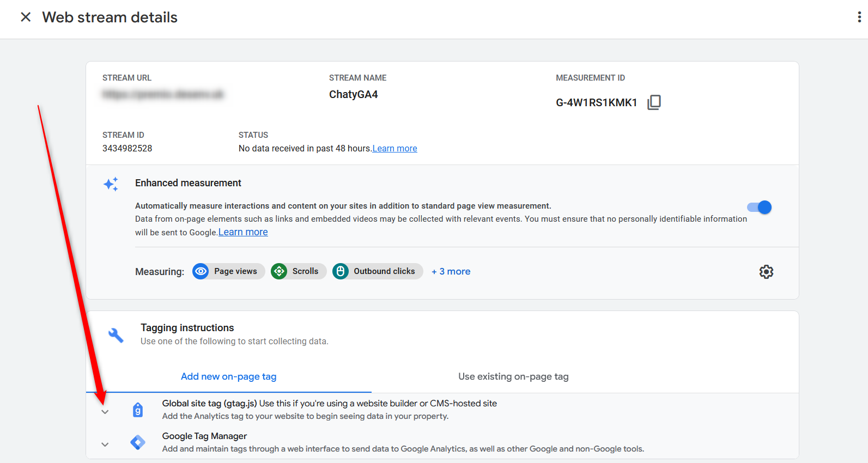Open enhanced measurement settings gear

click(766, 272)
